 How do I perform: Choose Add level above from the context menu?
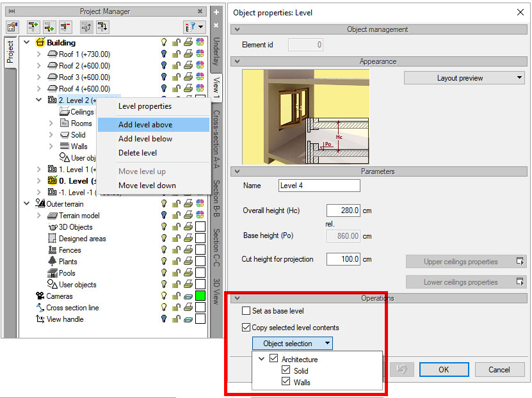coord(154,124)
